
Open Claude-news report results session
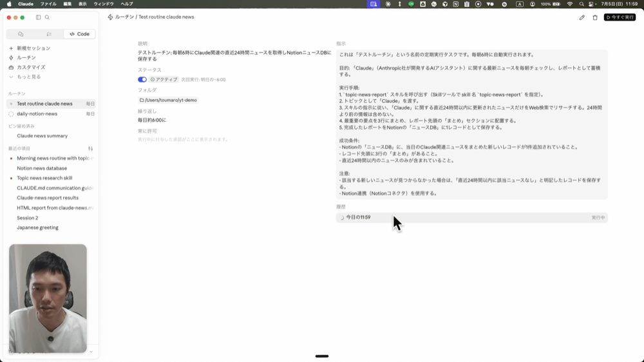[x=48, y=198]
